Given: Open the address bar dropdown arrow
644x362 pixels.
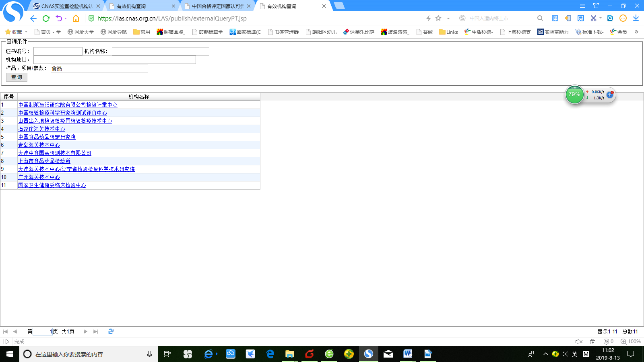Looking at the screenshot, I should [x=448, y=19].
